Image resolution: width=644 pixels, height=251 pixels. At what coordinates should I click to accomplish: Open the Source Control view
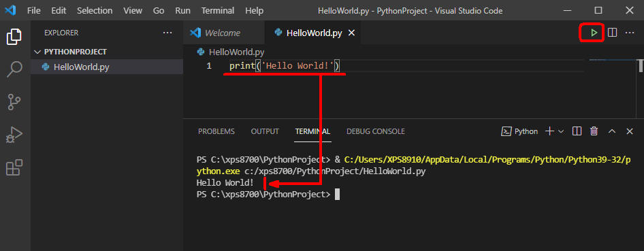(x=14, y=102)
